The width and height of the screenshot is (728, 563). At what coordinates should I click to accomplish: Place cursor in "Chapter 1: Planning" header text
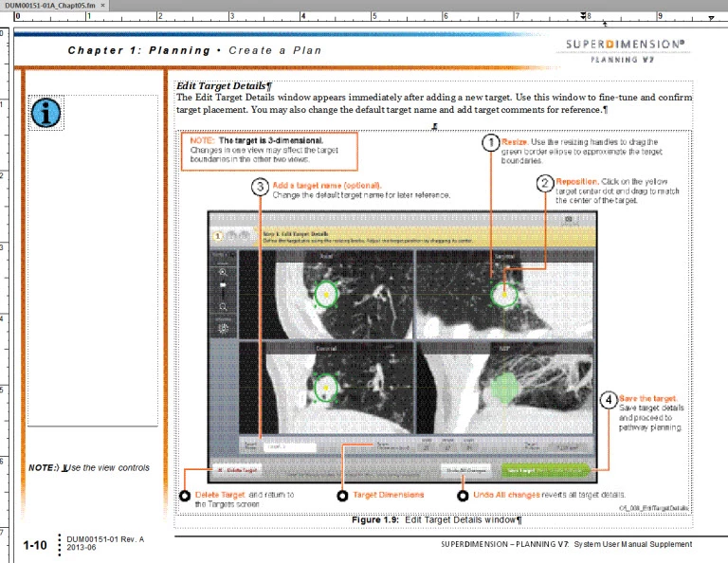139,50
